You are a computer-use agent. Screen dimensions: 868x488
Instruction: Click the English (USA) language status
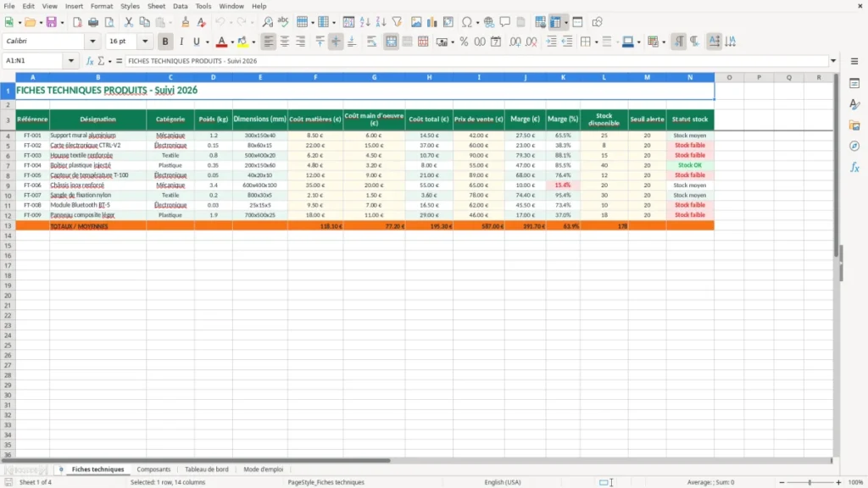tap(503, 482)
